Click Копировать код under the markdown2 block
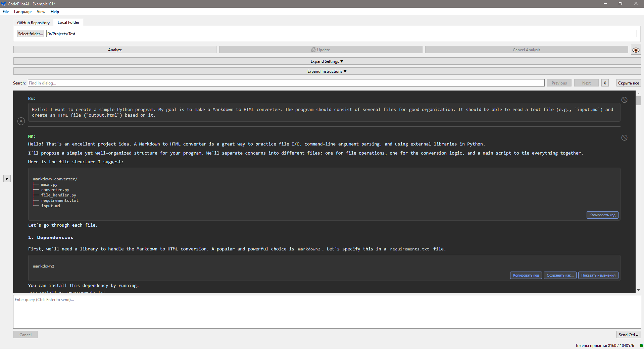This screenshot has width=644, height=349. [x=526, y=276]
